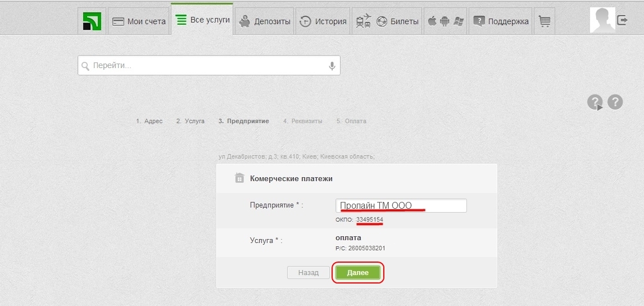Click the account number 26005038201
Screen dimensions: 644x306
pyautogui.click(x=367, y=249)
